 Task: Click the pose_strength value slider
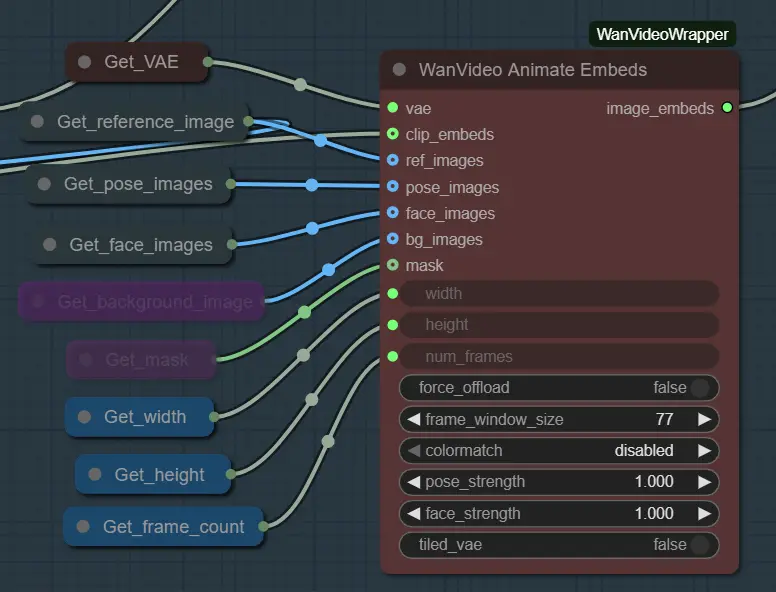tap(560, 482)
